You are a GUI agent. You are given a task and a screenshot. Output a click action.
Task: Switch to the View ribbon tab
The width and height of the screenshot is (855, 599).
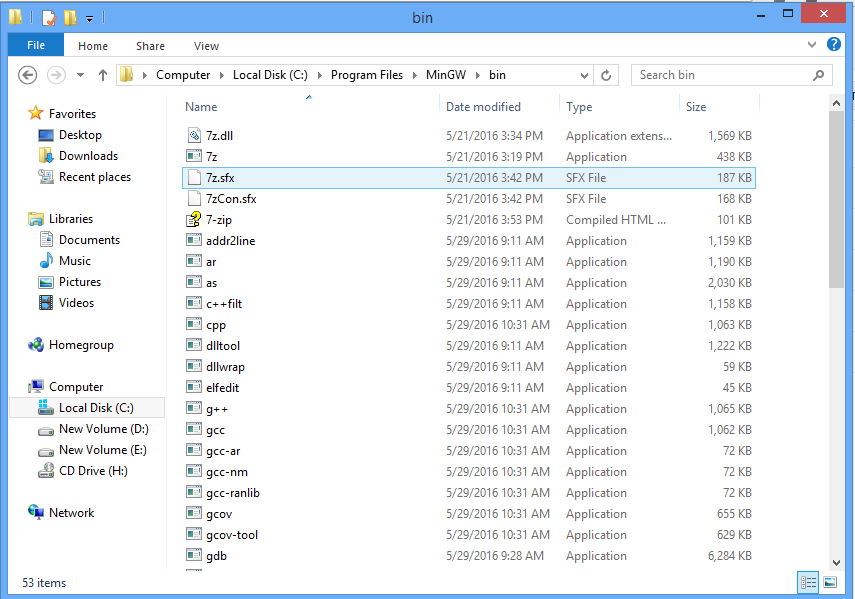206,46
